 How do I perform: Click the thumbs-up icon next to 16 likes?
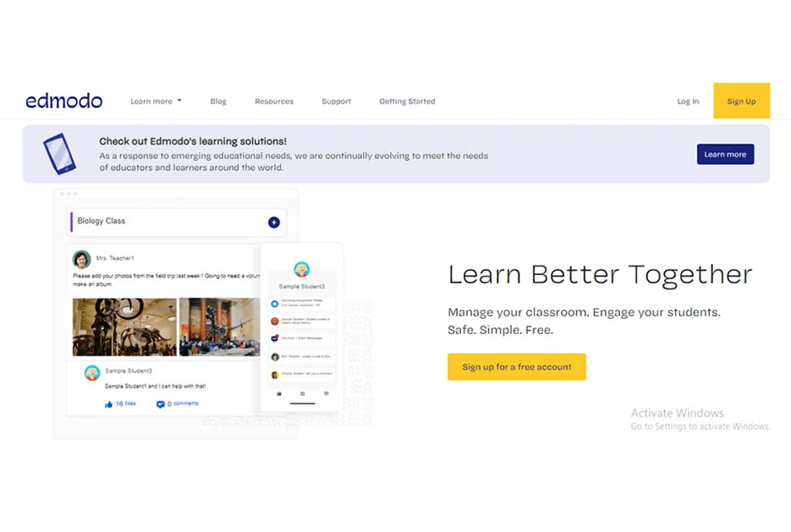click(x=108, y=403)
